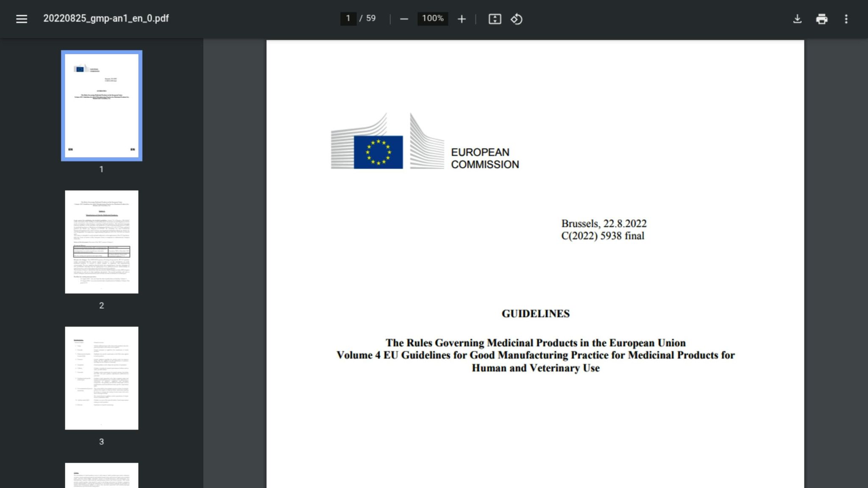Click the minus zoom button
The height and width of the screenshot is (488, 868).
403,19
